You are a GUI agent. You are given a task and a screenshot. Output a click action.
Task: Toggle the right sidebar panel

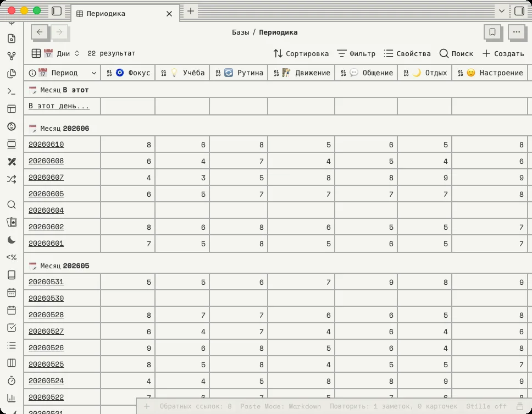(x=519, y=11)
